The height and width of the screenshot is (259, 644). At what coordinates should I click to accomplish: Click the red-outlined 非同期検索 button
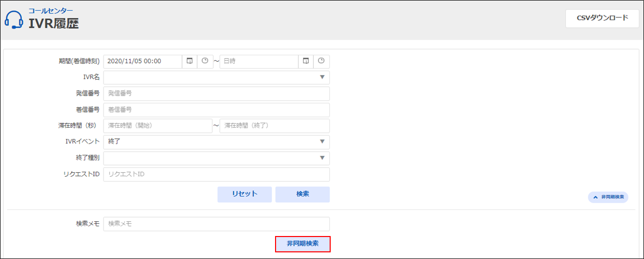303,244
